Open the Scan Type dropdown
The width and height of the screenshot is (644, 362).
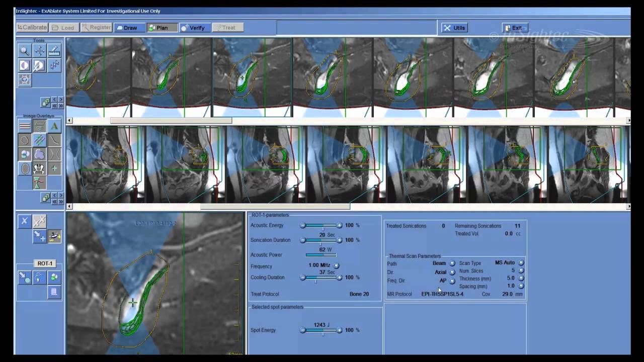click(x=521, y=263)
